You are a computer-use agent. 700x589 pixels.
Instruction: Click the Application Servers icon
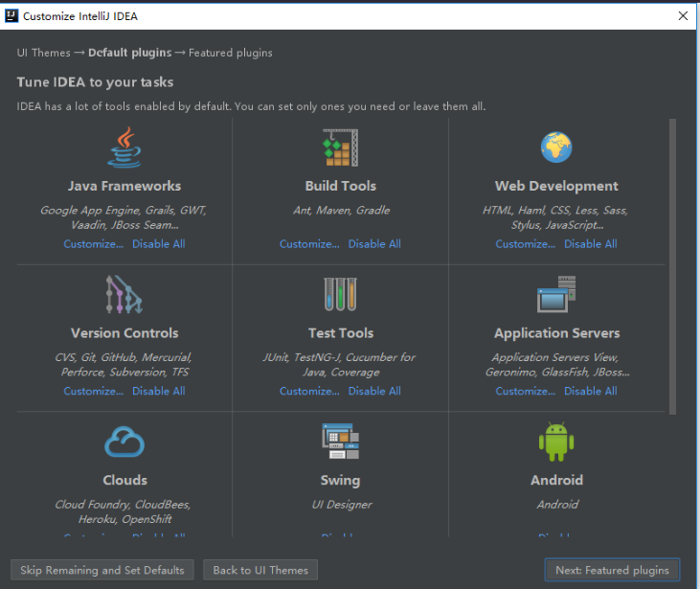[x=556, y=294]
